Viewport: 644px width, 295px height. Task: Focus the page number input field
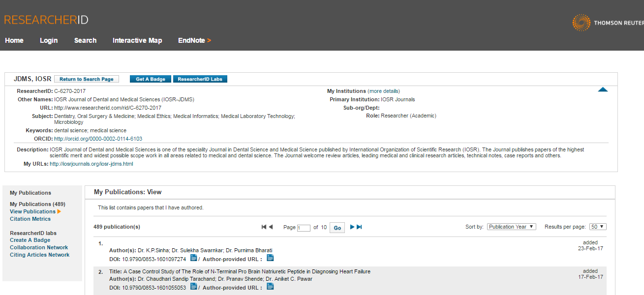pos(304,228)
